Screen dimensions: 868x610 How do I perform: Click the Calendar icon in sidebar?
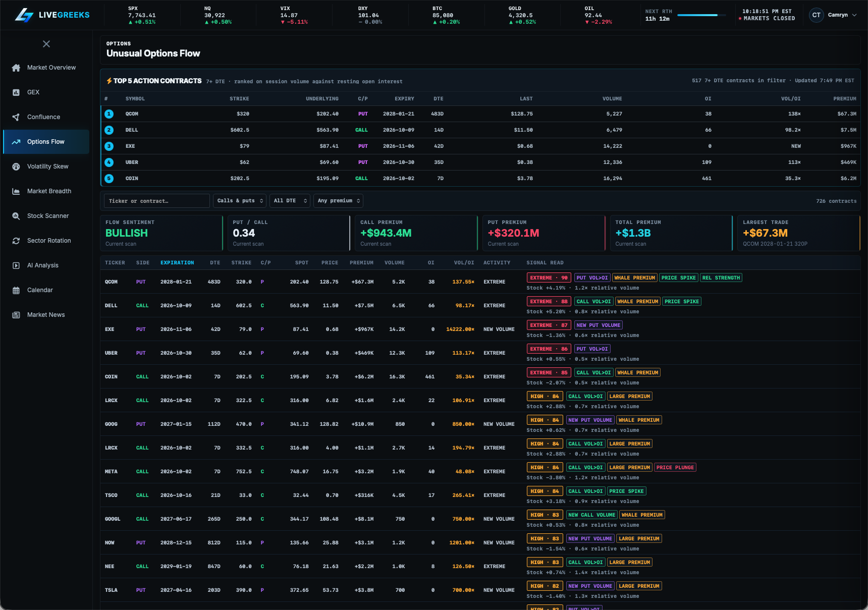pos(16,290)
